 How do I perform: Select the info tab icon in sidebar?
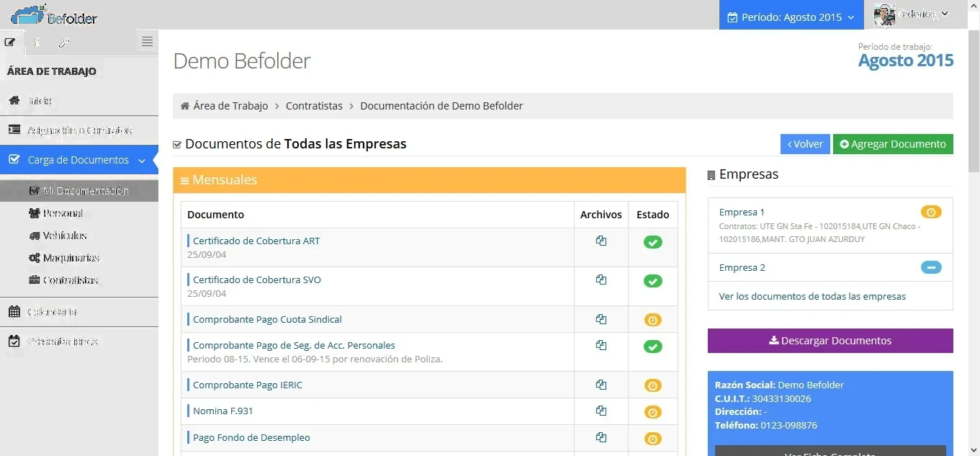[37, 42]
